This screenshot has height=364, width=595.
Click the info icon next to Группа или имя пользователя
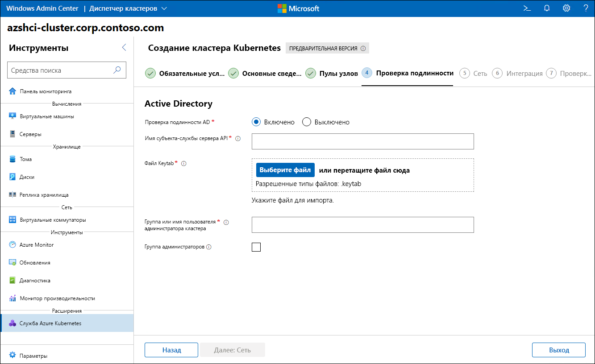(x=226, y=222)
